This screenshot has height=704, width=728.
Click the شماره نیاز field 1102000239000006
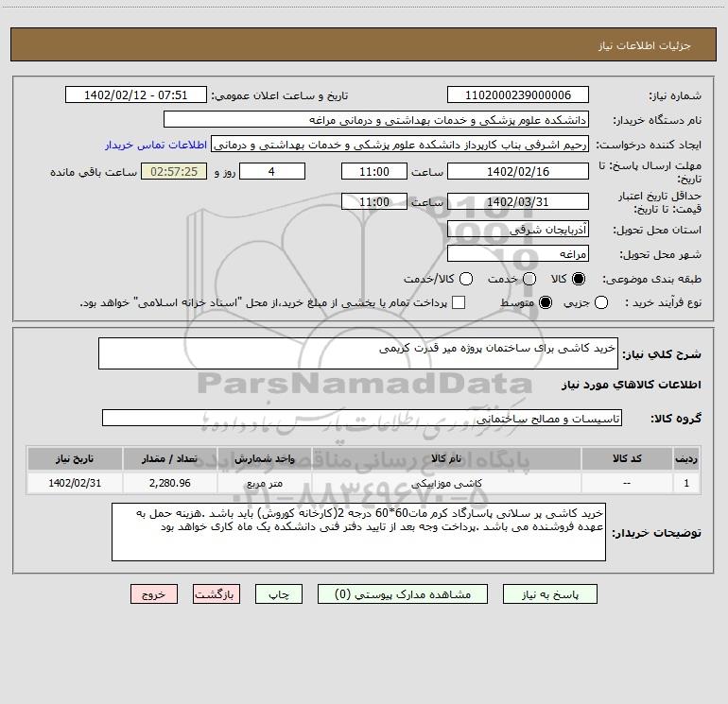[x=518, y=94]
